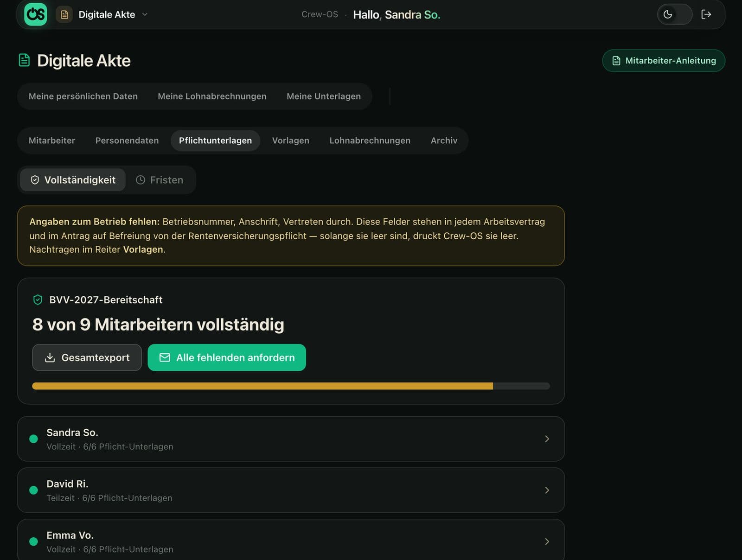Click the green status dot for David Ri.

(33, 490)
